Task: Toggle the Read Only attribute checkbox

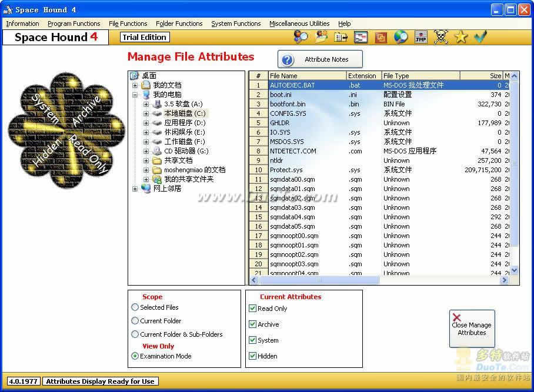Action: tap(253, 309)
